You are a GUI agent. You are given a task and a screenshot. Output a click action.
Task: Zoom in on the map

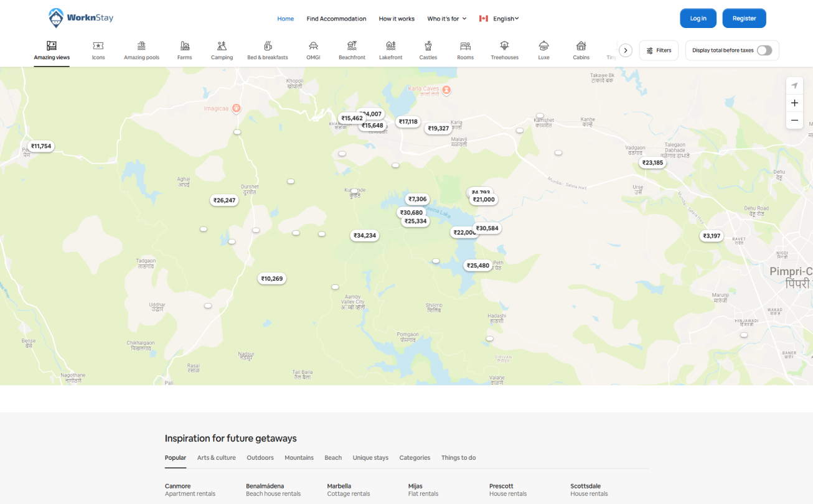click(794, 103)
